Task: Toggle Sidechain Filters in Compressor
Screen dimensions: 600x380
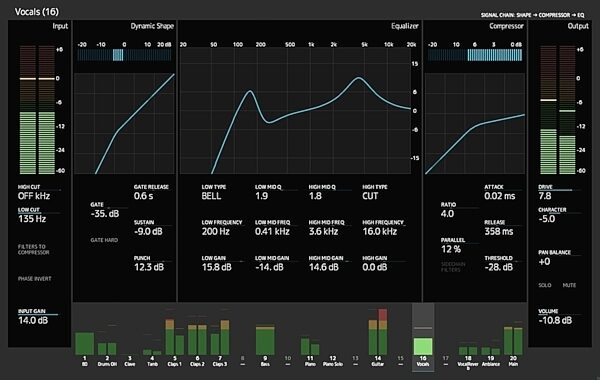Action: click(453, 267)
